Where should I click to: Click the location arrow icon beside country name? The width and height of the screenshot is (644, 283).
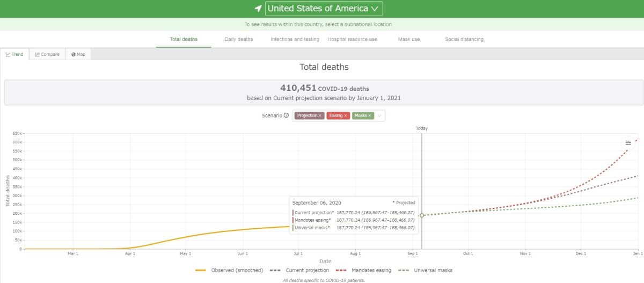[258, 9]
